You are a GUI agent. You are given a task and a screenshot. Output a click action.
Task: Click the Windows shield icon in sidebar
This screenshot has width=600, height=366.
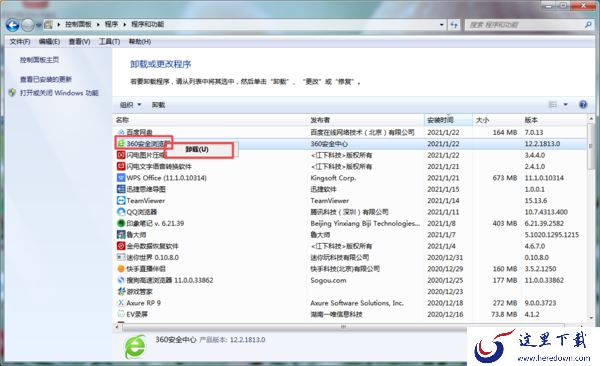(x=12, y=93)
